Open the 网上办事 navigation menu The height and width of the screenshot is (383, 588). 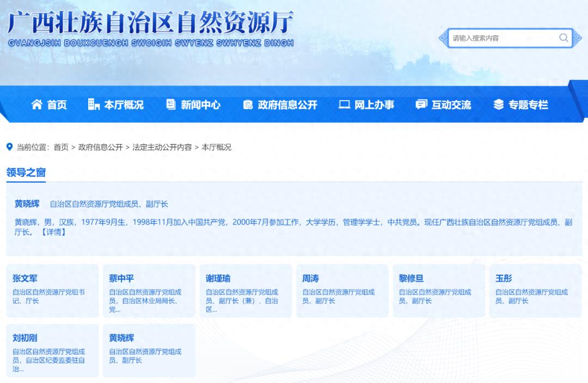tap(374, 105)
